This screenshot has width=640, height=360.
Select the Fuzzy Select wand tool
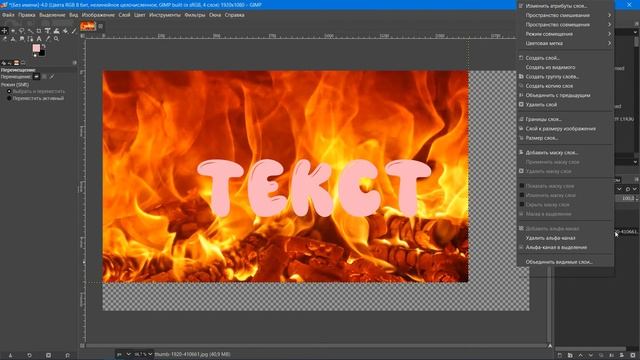[30, 31]
